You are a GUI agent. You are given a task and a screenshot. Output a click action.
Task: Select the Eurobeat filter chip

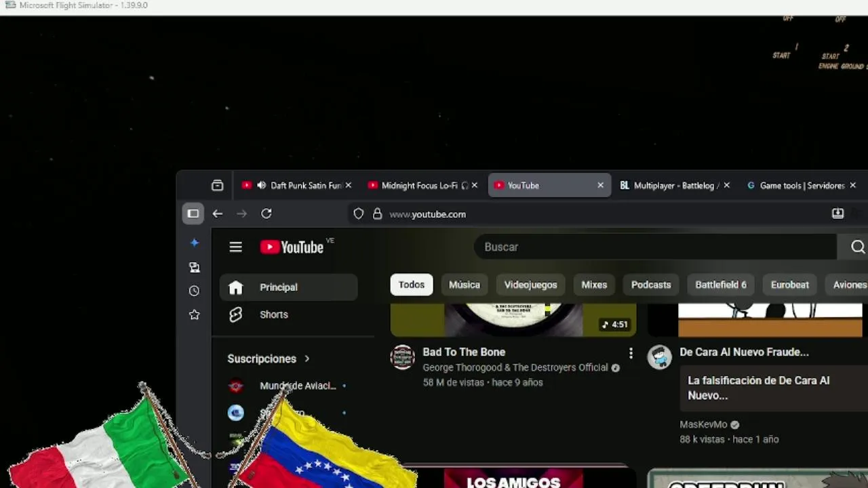(790, 285)
